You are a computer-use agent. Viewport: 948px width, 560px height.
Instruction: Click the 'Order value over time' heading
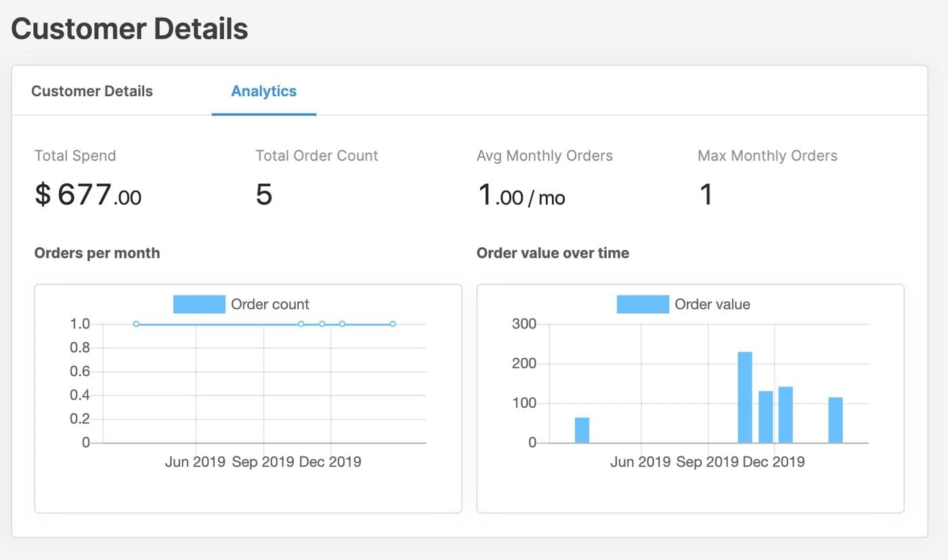[553, 253]
